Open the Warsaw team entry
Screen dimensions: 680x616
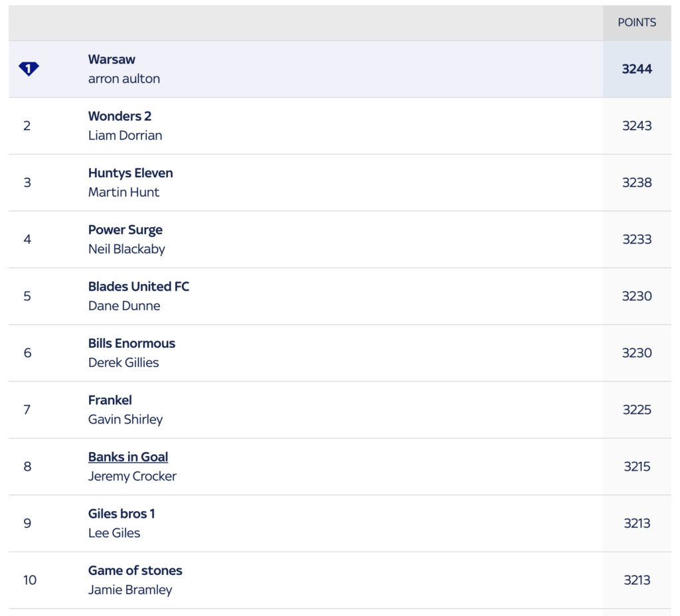(112, 59)
